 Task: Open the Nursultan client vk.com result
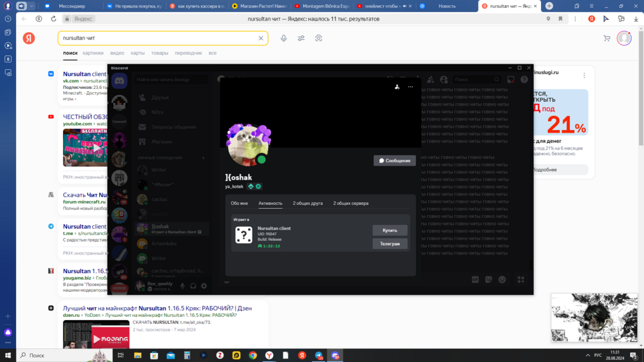coord(84,74)
